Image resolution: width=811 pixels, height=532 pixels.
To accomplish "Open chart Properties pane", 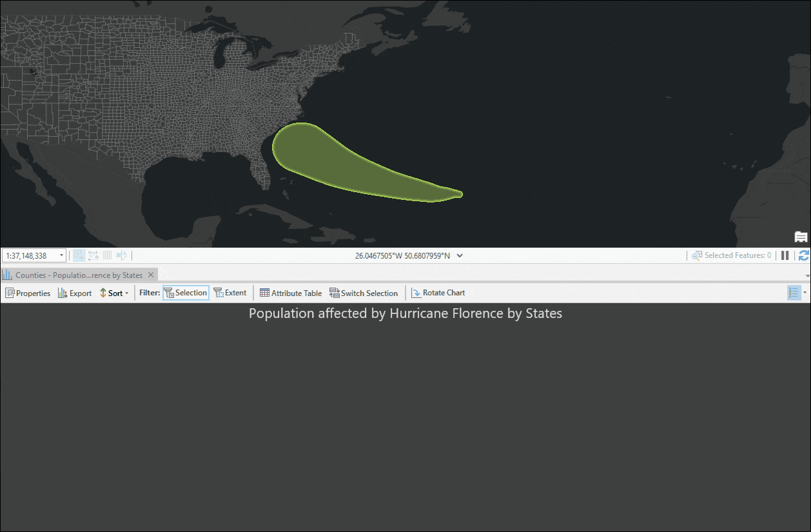I will [28, 293].
